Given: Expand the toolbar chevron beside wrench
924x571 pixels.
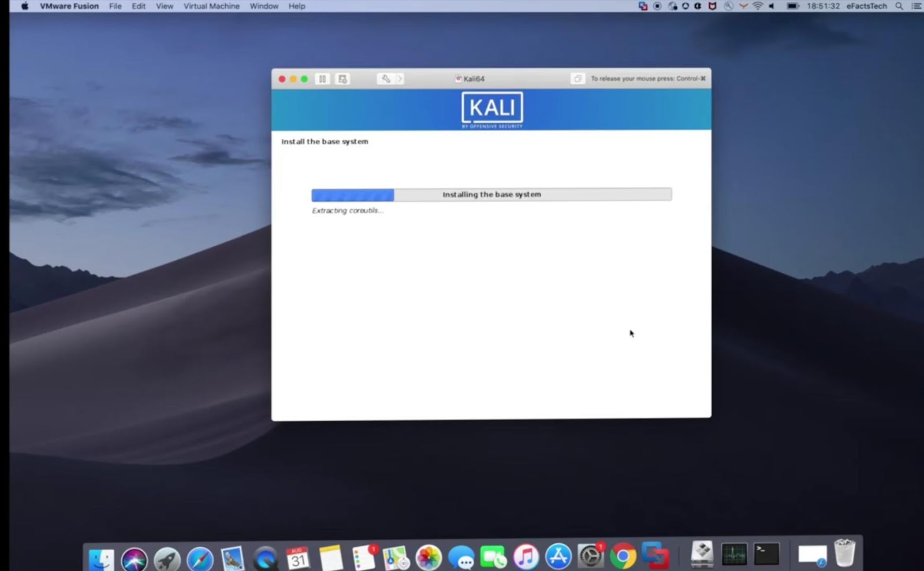Looking at the screenshot, I should (x=400, y=79).
